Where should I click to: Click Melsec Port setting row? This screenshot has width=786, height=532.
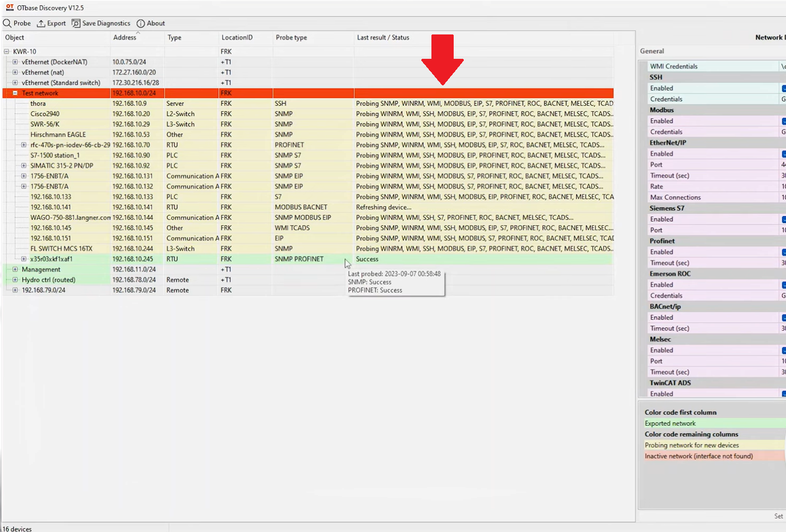pos(716,361)
